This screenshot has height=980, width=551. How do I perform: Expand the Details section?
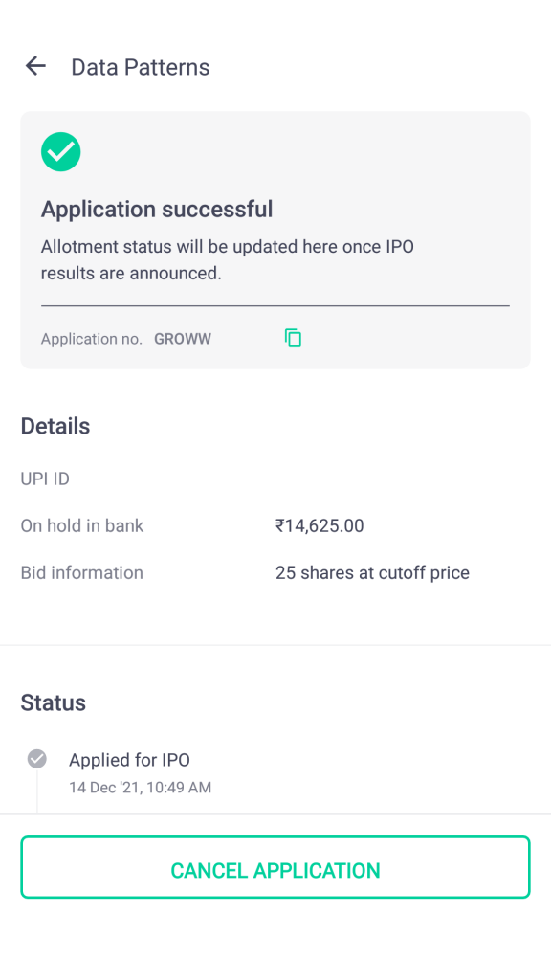(55, 426)
